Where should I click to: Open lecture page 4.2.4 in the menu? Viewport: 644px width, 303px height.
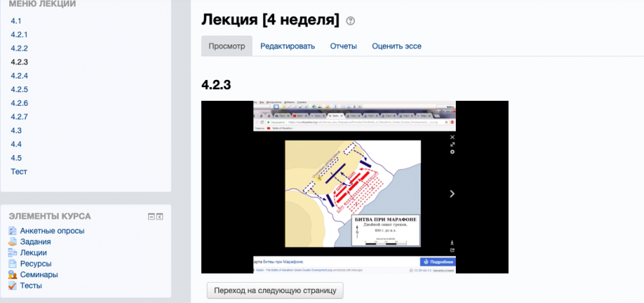(19, 76)
